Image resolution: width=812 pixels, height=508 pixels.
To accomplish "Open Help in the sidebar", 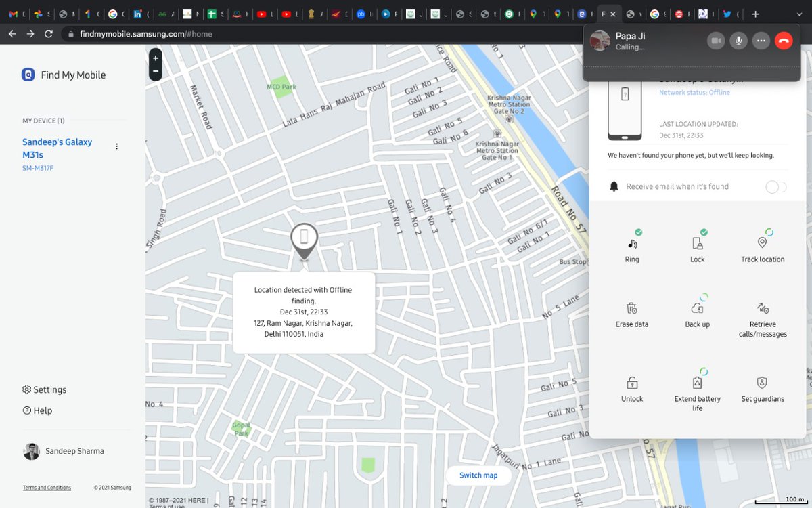I will click(37, 410).
